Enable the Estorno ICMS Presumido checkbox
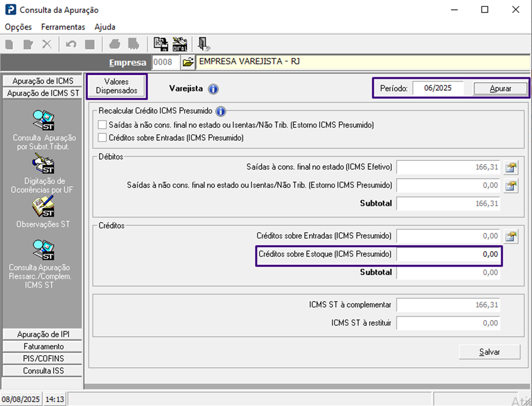 tap(103, 125)
